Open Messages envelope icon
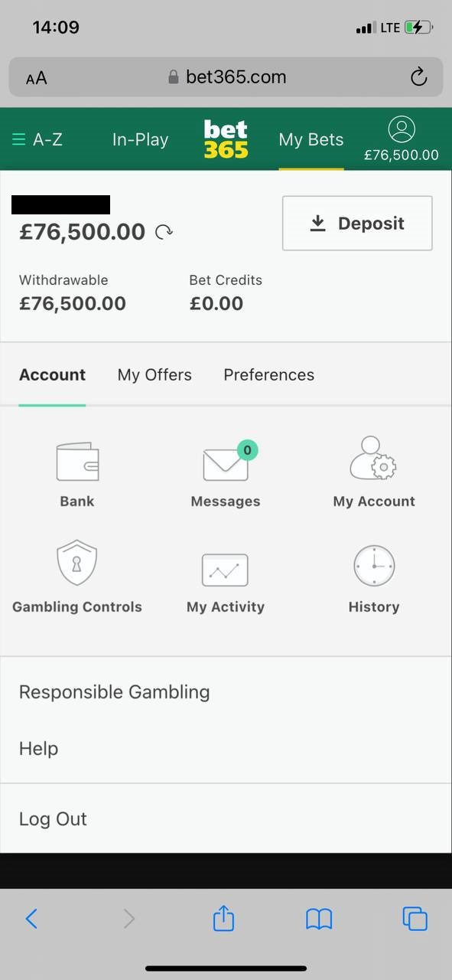452x980 pixels. [226, 462]
